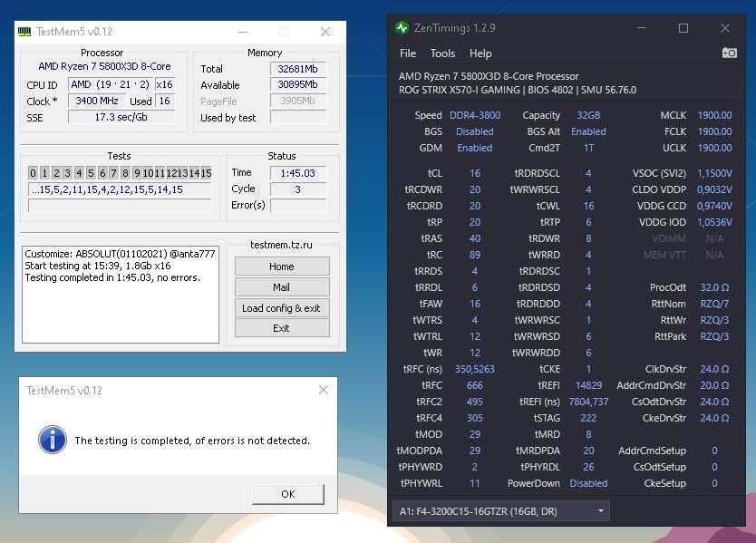The width and height of the screenshot is (756, 543).
Task: Click the VSOC (SVI2) 1,1500V value
Action: [x=714, y=173]
